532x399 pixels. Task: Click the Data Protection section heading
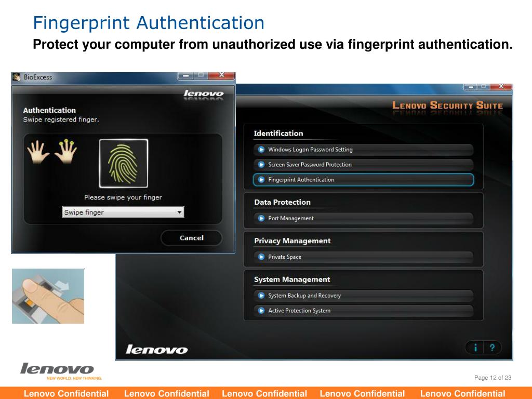coord(282,202)
